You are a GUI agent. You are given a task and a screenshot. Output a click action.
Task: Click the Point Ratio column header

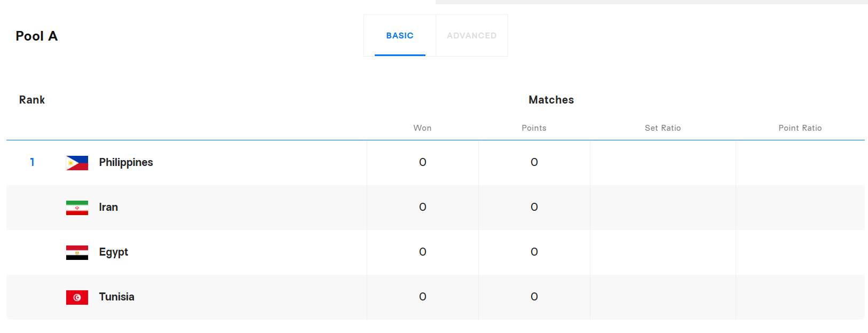pos(800,128)
